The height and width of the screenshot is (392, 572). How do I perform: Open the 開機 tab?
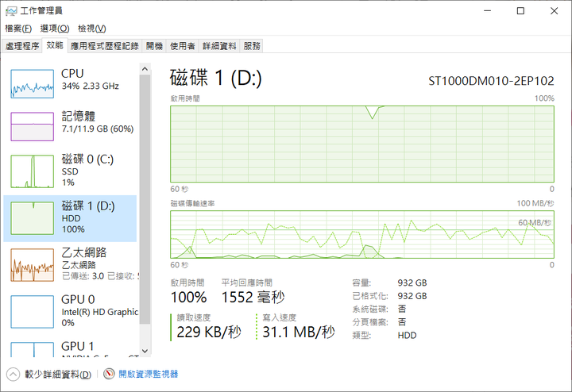tap(154, 46)
